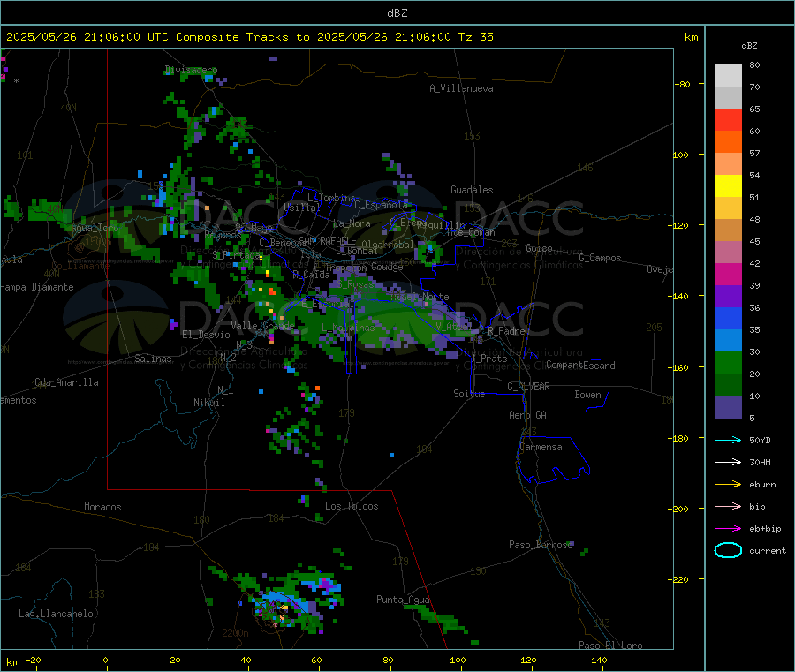This screenshot has height=672, width=795.
Task: Click the cyan 50YD arrow legend icon
Action: click(x=728, y=440)
